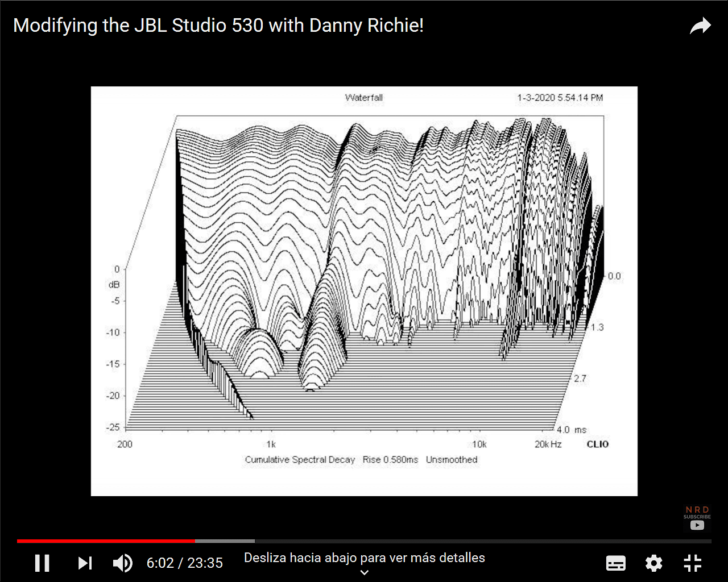The width and height of the screenshot is (728, 582).
Task: Click the video title 'Modifying the JBL Studio 530'
Action: [218, 26]
